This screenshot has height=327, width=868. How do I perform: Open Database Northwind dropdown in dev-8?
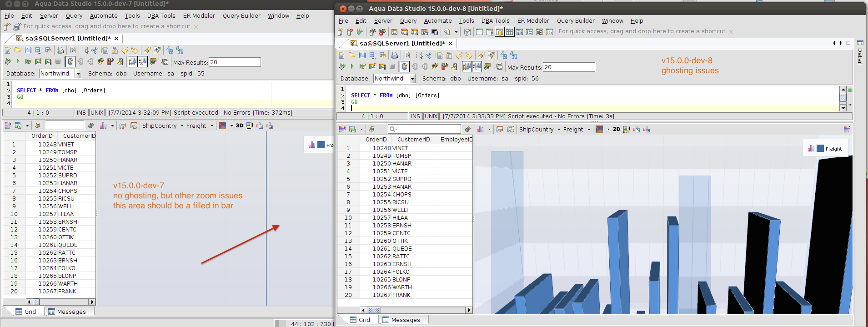point(412,78)
